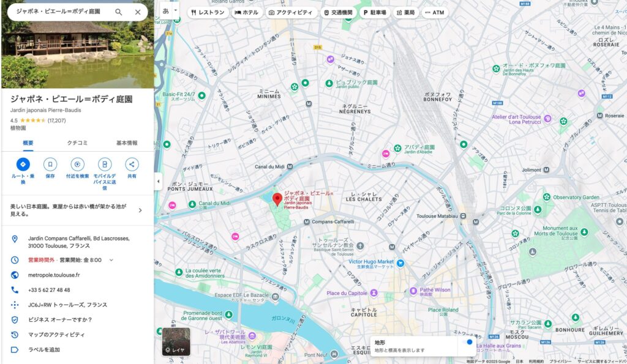The image size is (627, 364).
Task: Click the business owner shield icon
Action: 15,320
